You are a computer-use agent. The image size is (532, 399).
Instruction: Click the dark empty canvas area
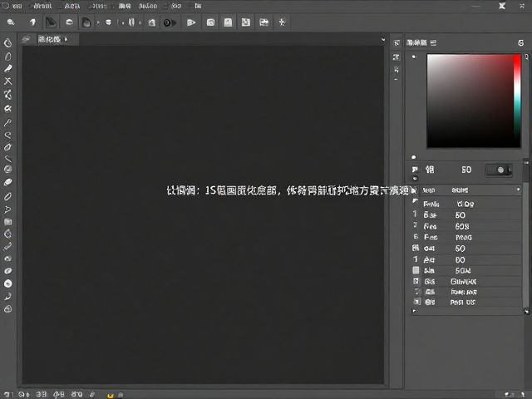pos(203,214)
